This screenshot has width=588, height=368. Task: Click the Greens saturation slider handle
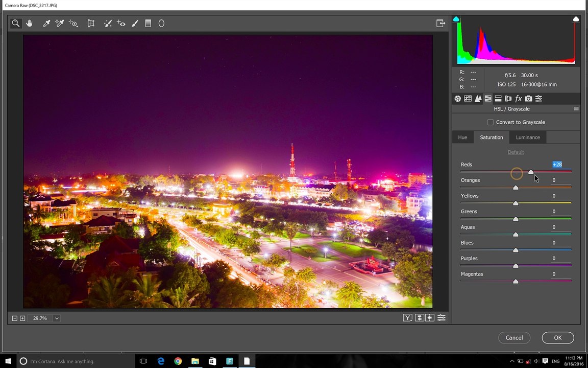(516, 219)
